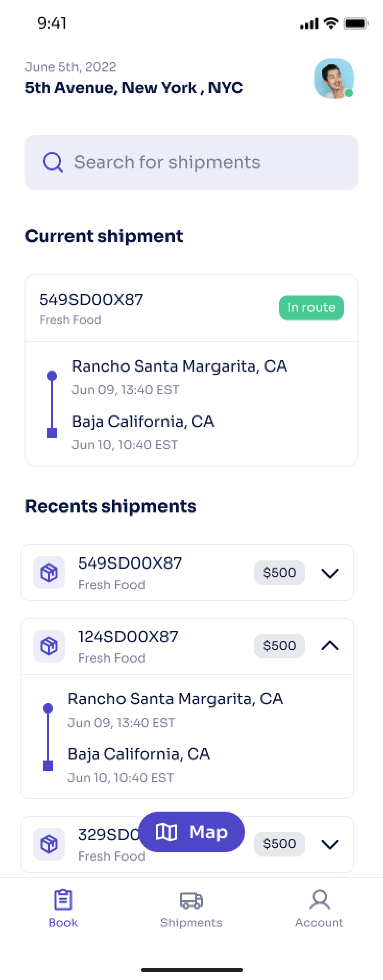The image size is (383, 980).
Task: Click package icon of shipment 329SD
Action: tap(49, 844)
